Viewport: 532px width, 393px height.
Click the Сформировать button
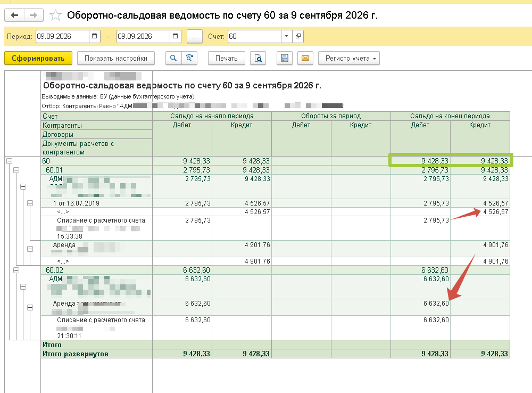click(x=38, y=59)
